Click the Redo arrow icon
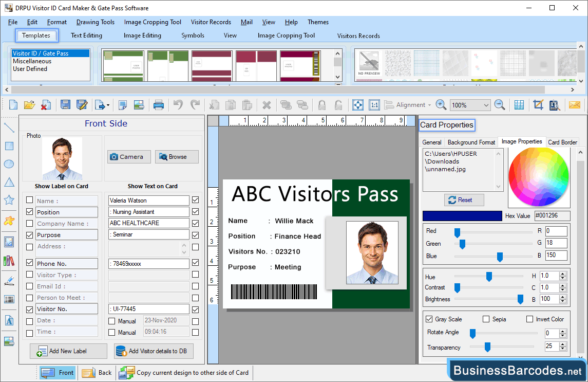Viewport: 588px width, 382px height. tap(195, 105)
